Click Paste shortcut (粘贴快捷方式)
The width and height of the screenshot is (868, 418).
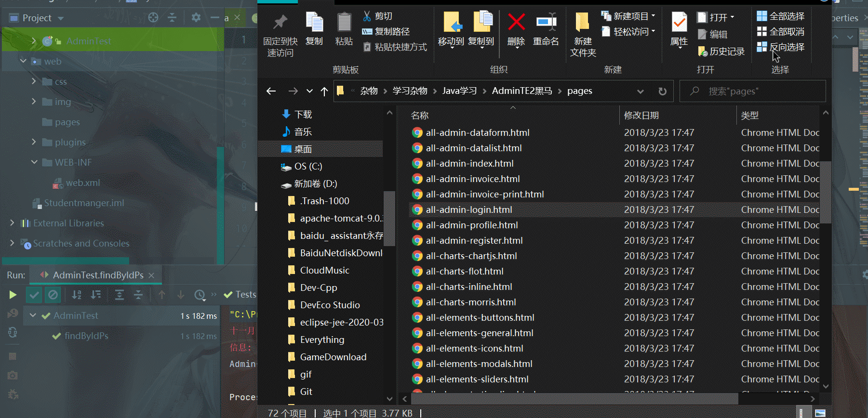click(394, 47)
